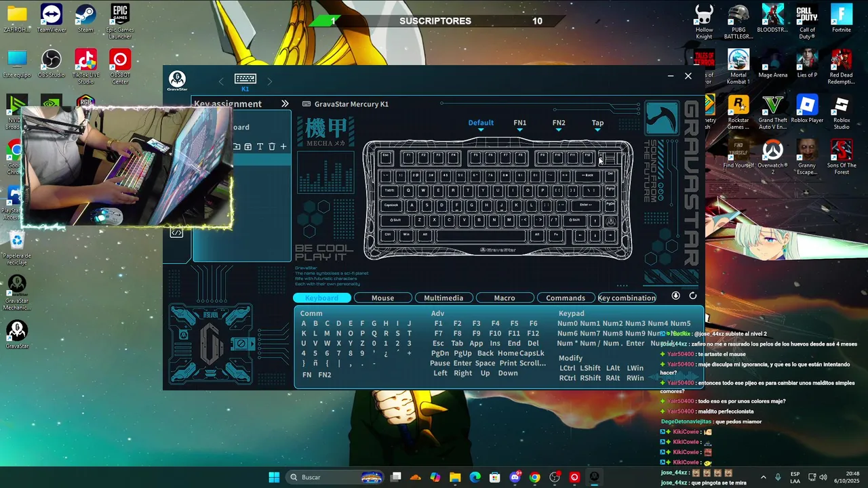Screen dimensions: 868x488
Task: Click the GravaStar logo in app header
Action: pos(177,81)
